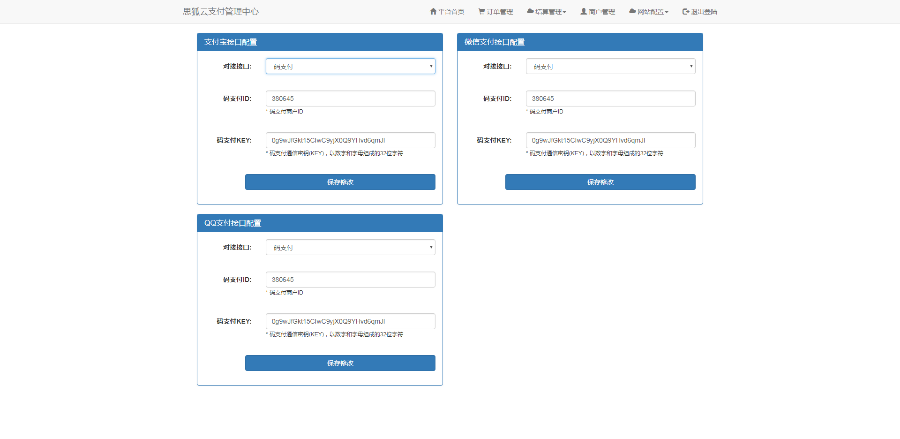Open the WeChat Pay interface provider dropdown

611,67
